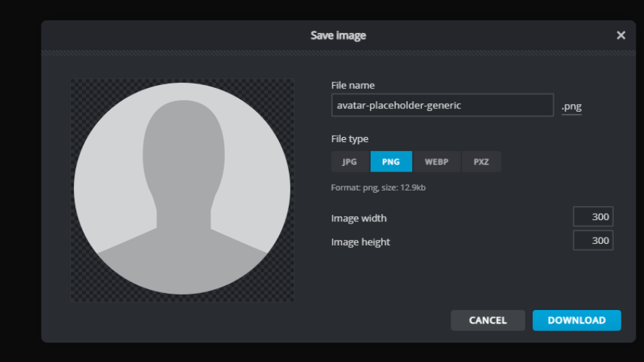The image size is (644, 362).
Task: Click the File name input field
Action: 442,105
